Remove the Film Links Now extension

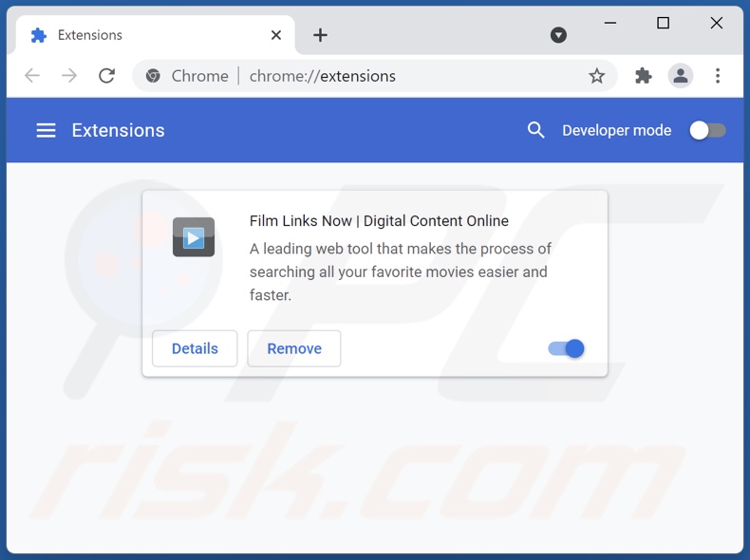(294, 348)
